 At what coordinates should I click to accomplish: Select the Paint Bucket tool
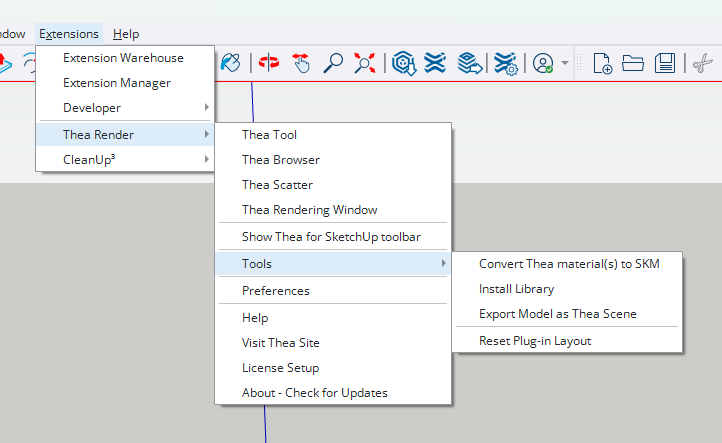tap(231, 63)
